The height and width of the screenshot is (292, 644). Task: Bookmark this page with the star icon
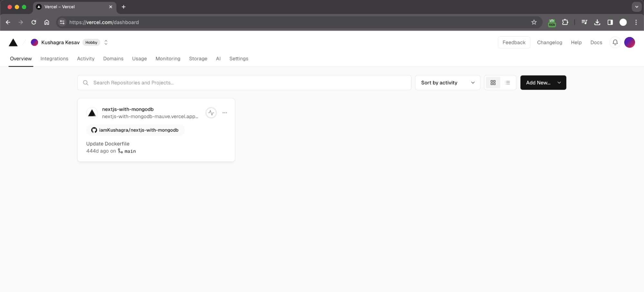(x=534, y=22)
